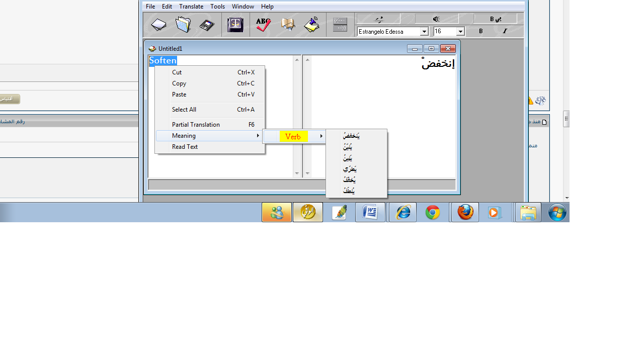644x362 pixels.
Task: Choose Read Text in context menu
Action: point(210,147)
